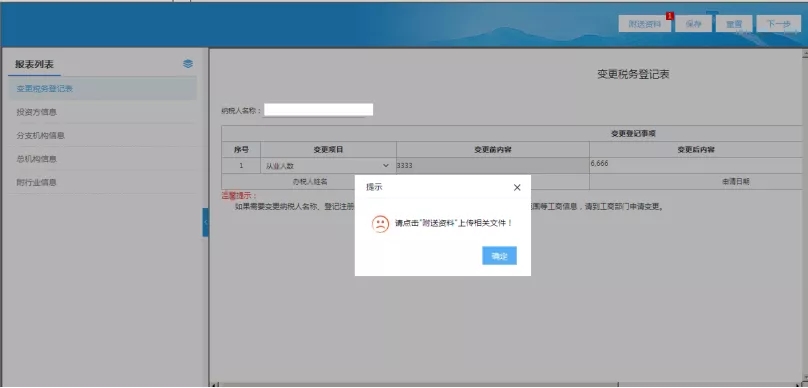Click the red badge on 附送资料

coord(670,16)
